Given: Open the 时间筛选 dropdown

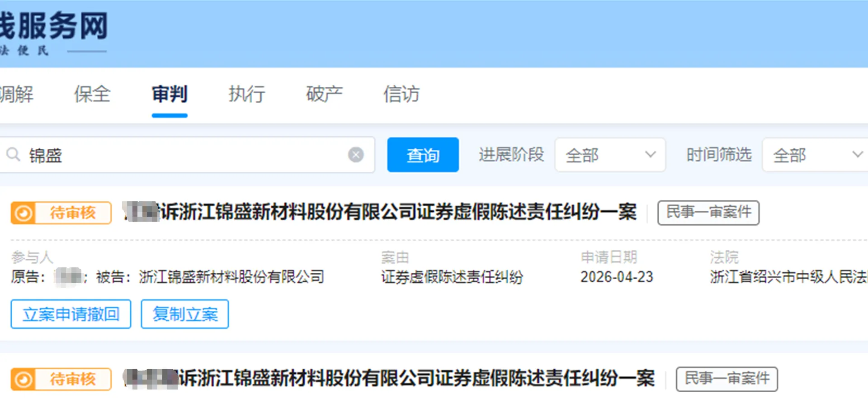Looking at the screenshot, I should click(815, 155).
